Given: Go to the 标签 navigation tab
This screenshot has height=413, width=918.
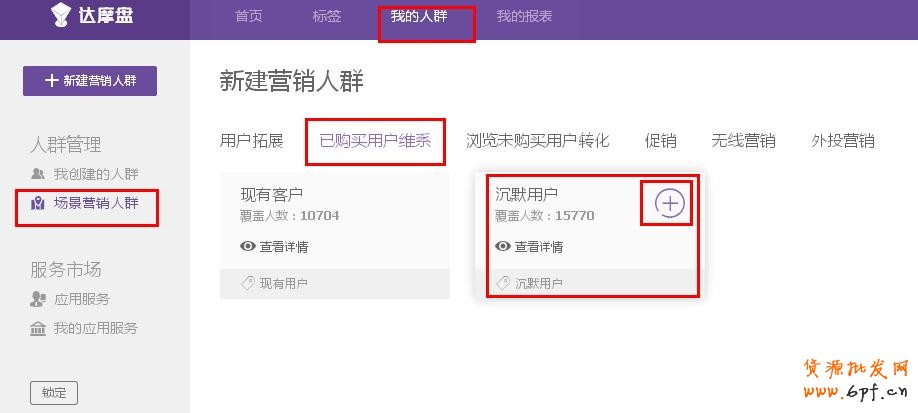Looking at the screenshot, I should 326,16.
